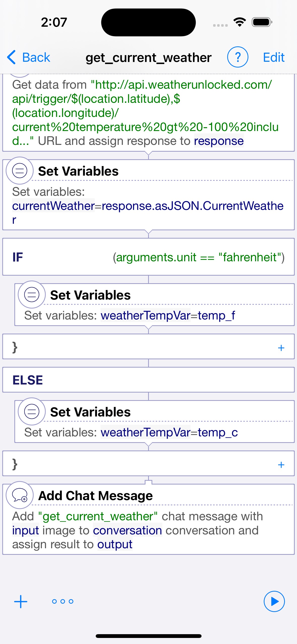Open the IF condition arguments.unit block
Image resolution: width=297 pixels, height=644 pixels.
(x=148, y=257)
